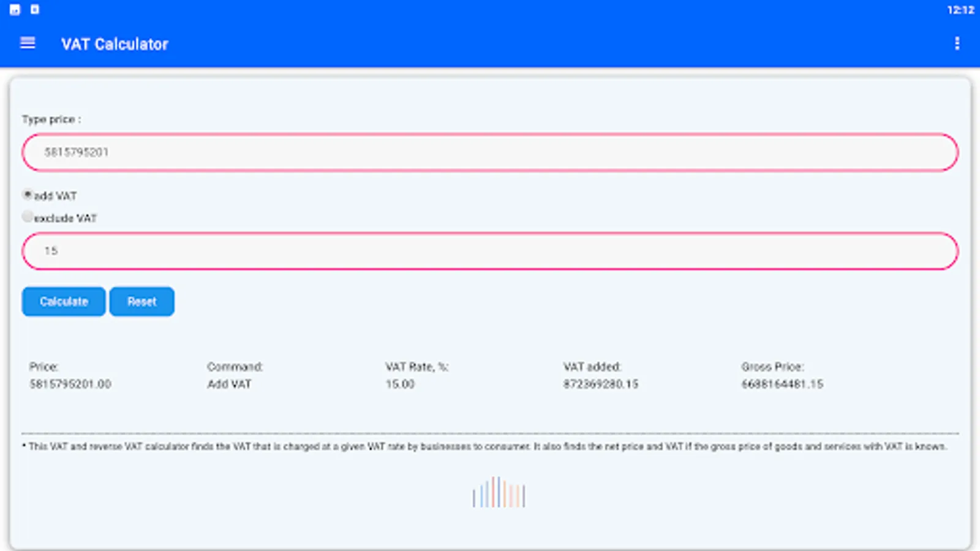Screen dimensions: 980x551
Task: Focus the Type price input field
Action: click(x=490, y=152)
